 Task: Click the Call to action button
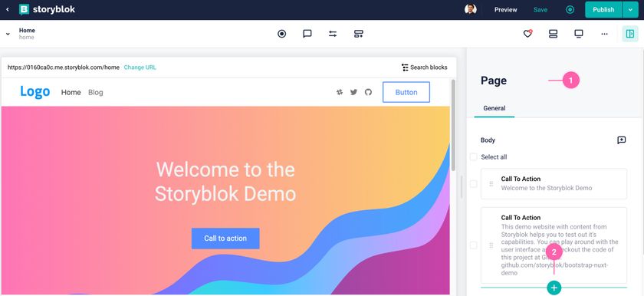coord(225,238)
